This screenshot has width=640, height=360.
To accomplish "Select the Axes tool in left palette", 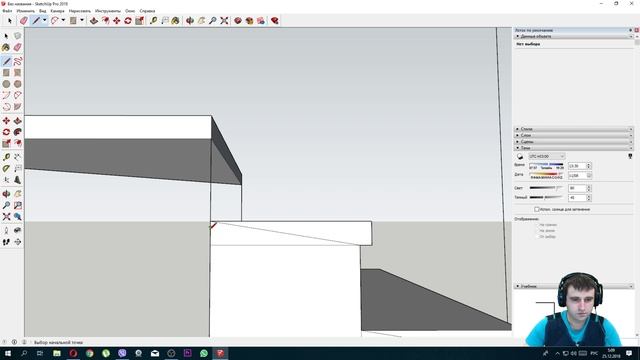I will pyautogui.click(x=6, y=180).
